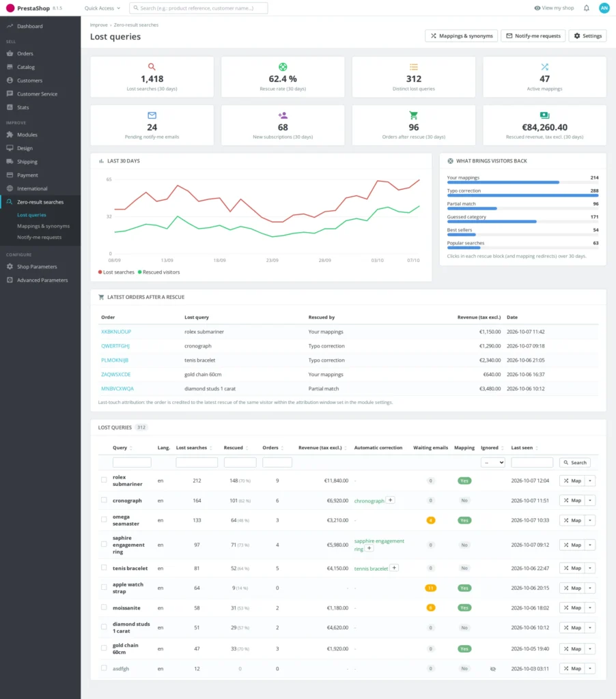Click the orders after rescue cart icon
The width and height of the screenshot is (616, 699).
click(413, 115)
